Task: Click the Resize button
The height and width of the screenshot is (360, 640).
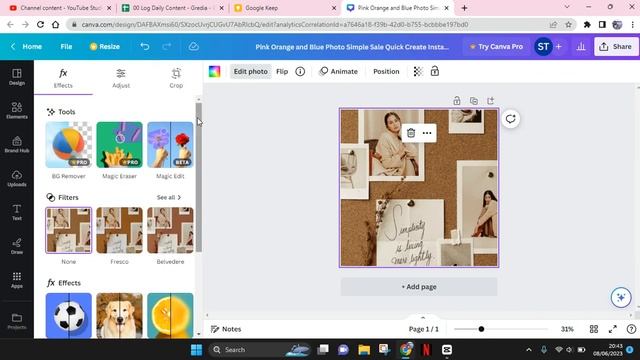Action: coord(104,47)
